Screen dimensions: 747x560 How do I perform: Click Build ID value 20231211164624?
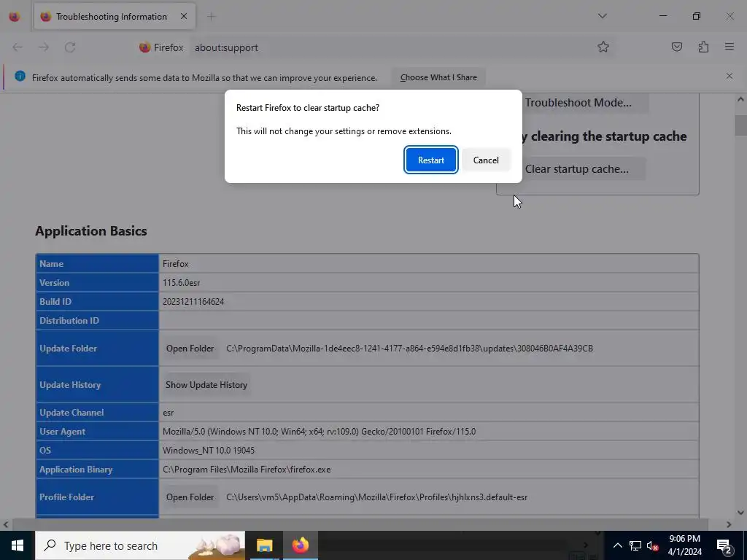[x=193, y=302]
